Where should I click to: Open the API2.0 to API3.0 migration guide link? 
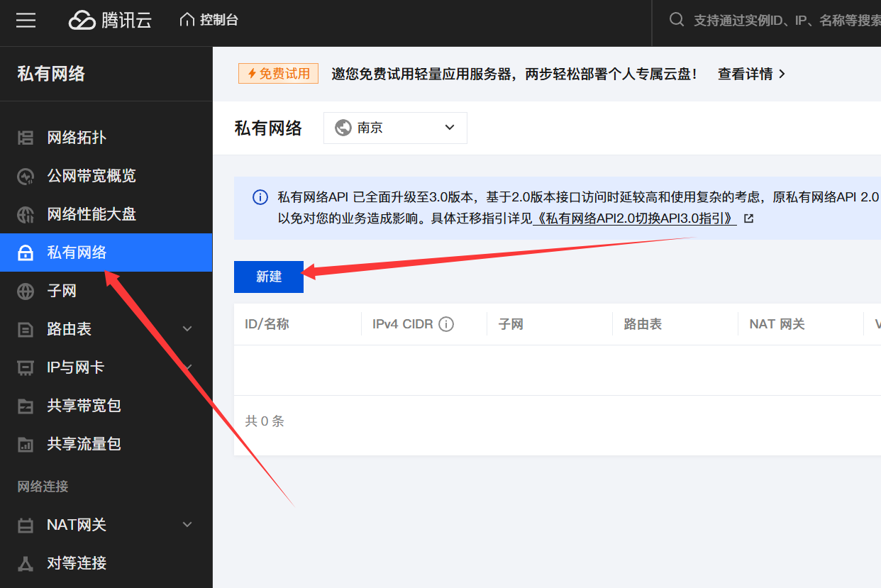click(x=635, y=218)
